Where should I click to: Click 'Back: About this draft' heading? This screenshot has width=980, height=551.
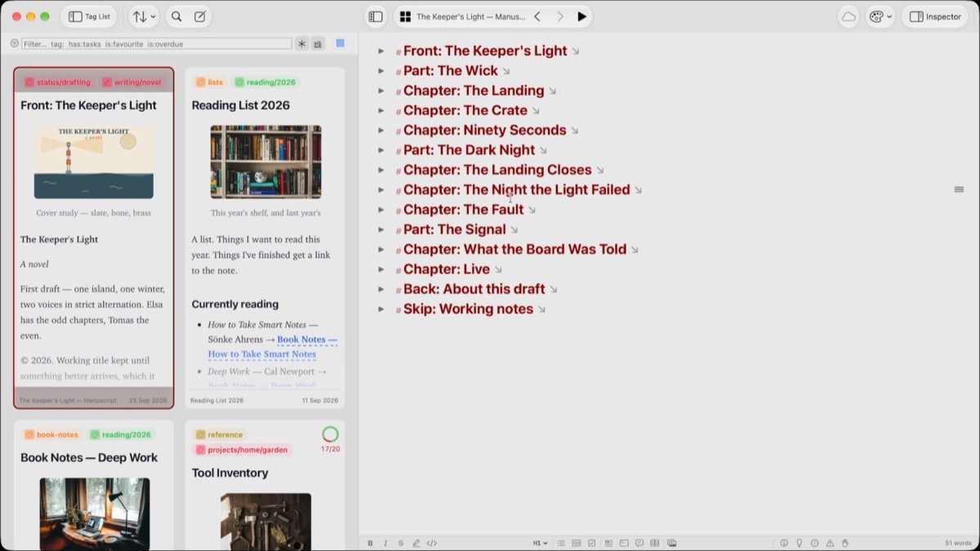click(474, 289)
